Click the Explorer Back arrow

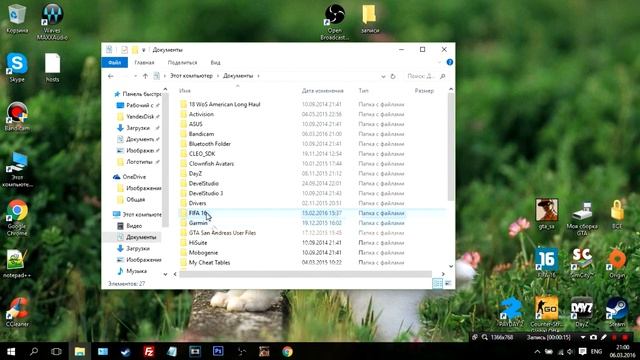point(111,76)
